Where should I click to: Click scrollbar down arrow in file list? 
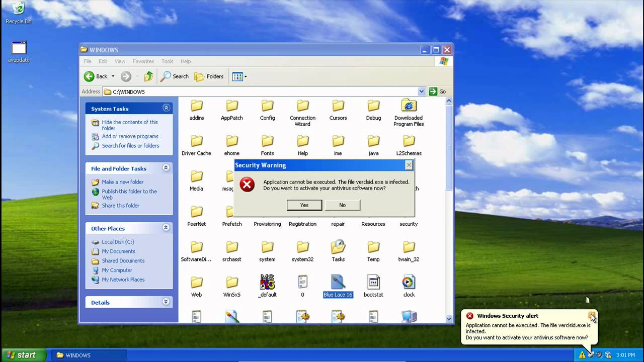(449, 318)
